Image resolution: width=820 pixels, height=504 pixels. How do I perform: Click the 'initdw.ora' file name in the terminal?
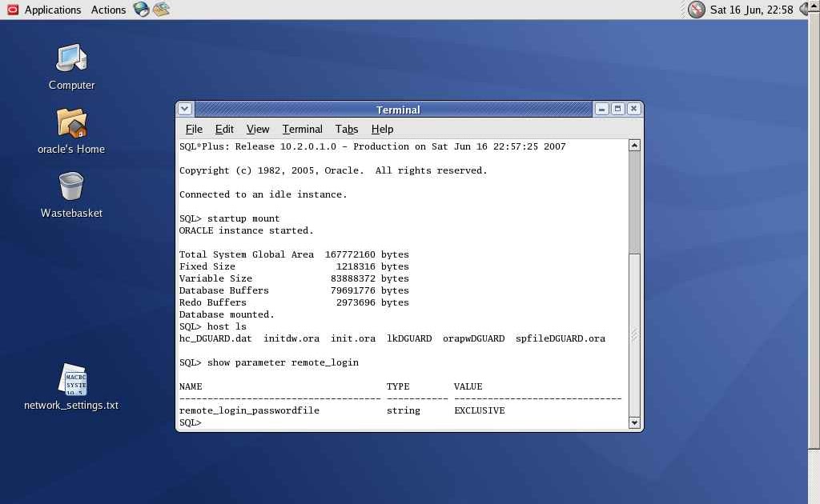tap(291, 338)
